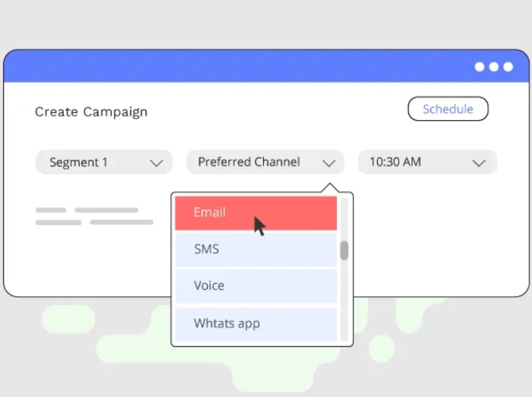Click the scrollbar track below the thumb
The height and width of the screenshot is (397, 532).
344,300
